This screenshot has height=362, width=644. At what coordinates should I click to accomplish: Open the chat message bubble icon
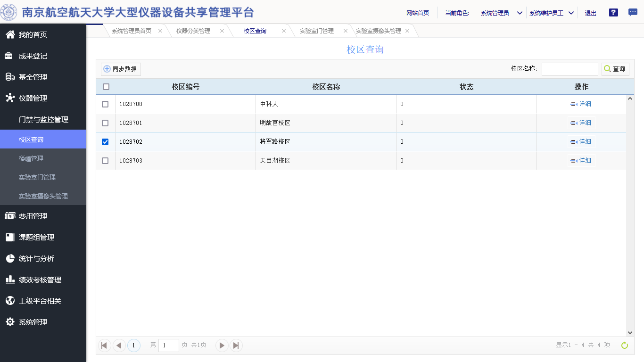click(x=633, y=13)
